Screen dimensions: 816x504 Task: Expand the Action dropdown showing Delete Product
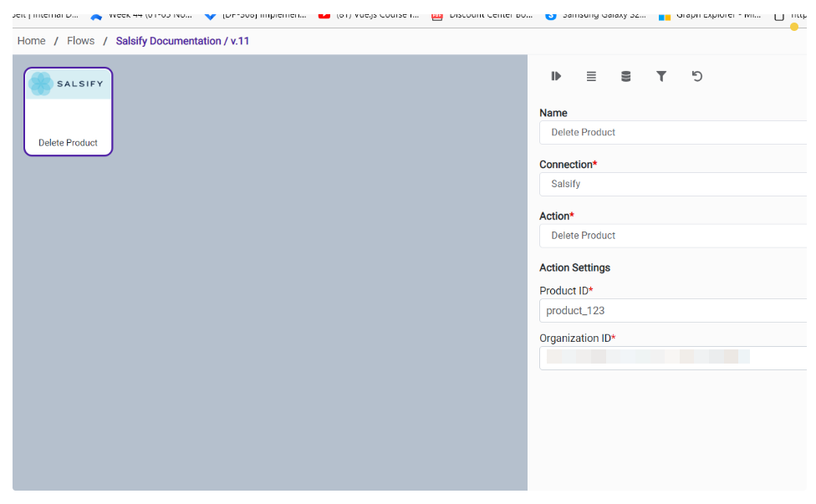tap(673, 236)
